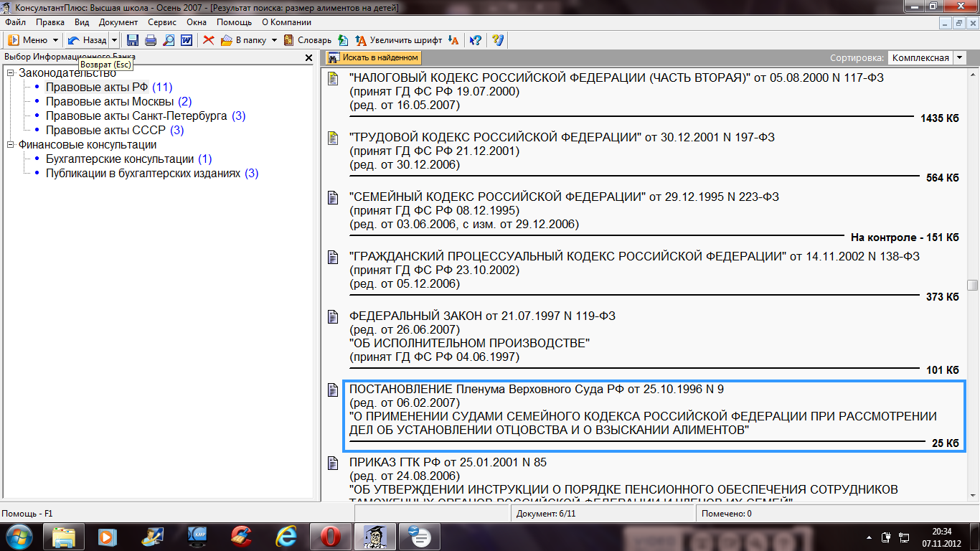Click document icon beside Постановление Пленума

(x=332, y=390)
